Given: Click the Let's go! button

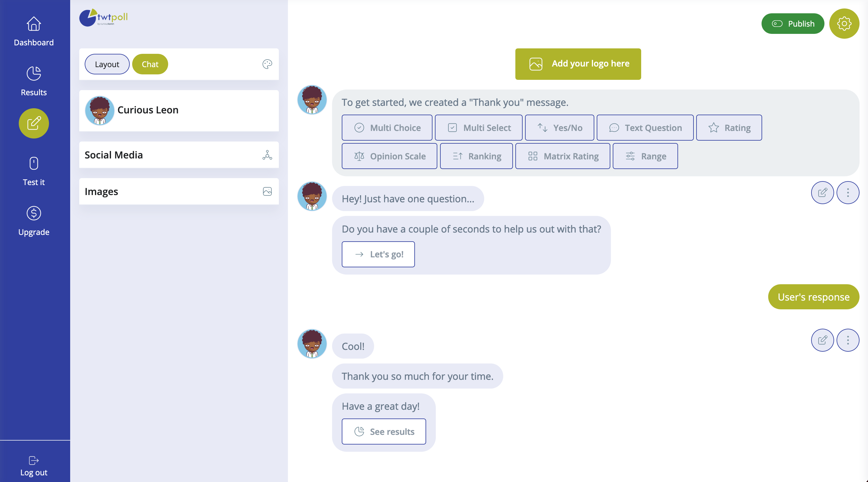Looking at the screenshot, I should click(x=378, y=254).
